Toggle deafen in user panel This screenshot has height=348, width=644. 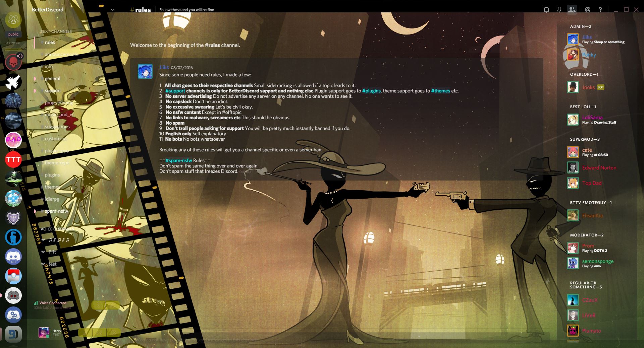[99, 333]
